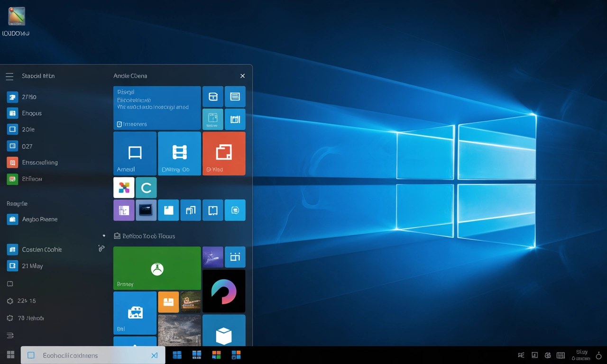Launch the Ehopus app entry

click(25, 113)
